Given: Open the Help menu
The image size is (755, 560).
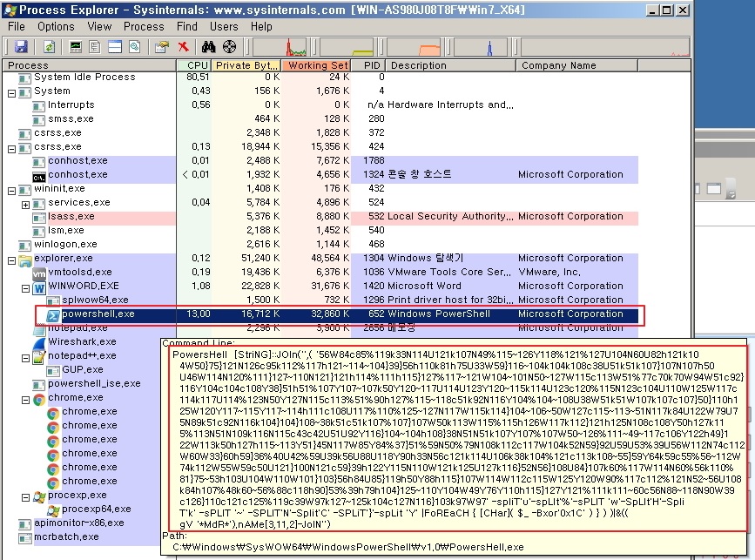Looking at the screenshot, I should [261, 26].
